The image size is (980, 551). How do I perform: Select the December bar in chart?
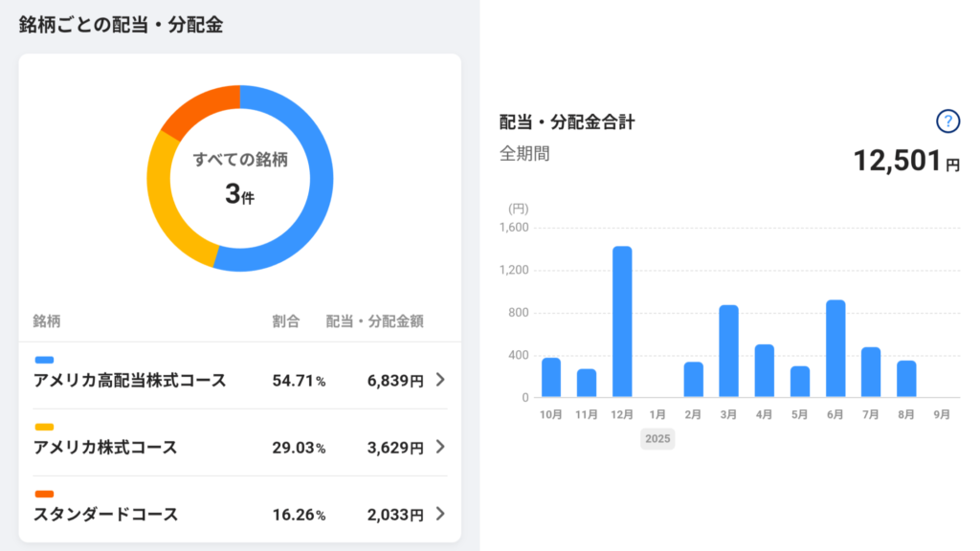(x=622, y=321)
